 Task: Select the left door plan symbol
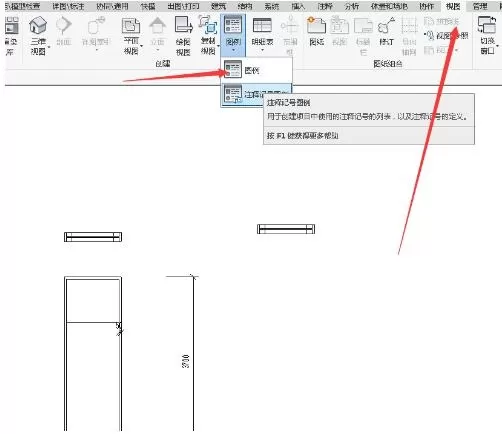point(93,237)
